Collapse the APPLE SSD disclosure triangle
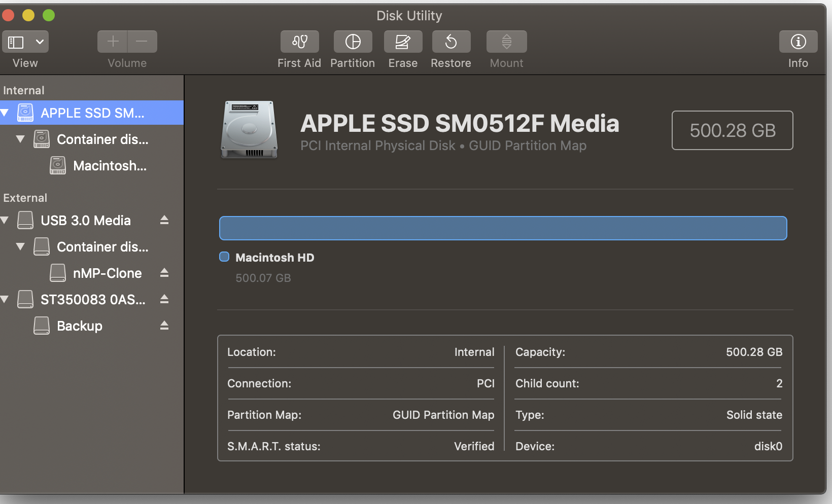The width and height of the screenshot is (832, 504). [5, 113]
